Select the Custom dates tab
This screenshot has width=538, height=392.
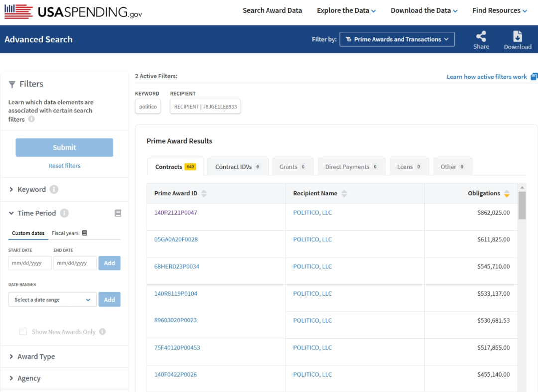coord(28,233)
